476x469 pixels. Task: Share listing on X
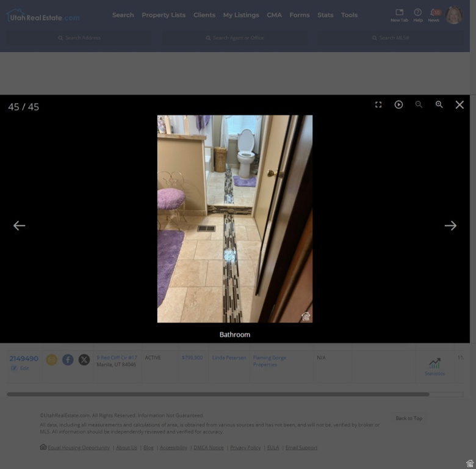(84, 360)
